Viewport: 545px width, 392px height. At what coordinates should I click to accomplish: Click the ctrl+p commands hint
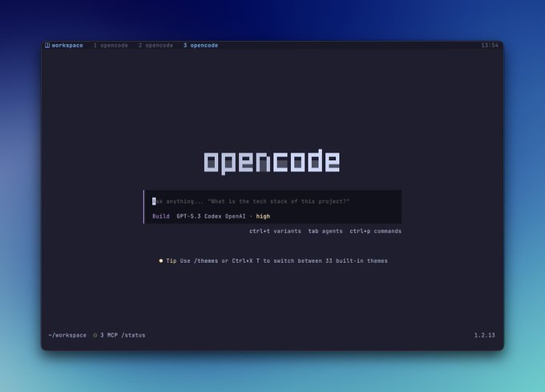tap(375, 231)
